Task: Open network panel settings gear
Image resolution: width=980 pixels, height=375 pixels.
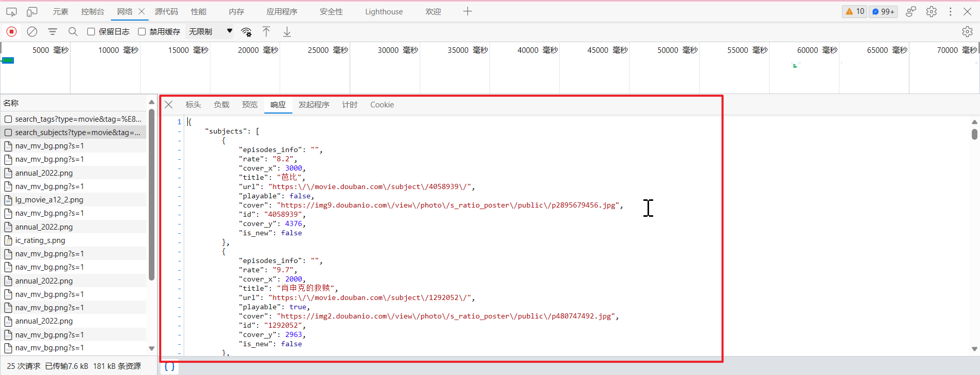Action: click(967, 32)
